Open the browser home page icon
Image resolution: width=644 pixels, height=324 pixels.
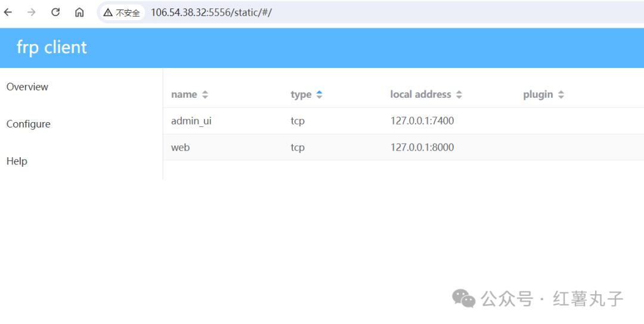coord(79,13)
